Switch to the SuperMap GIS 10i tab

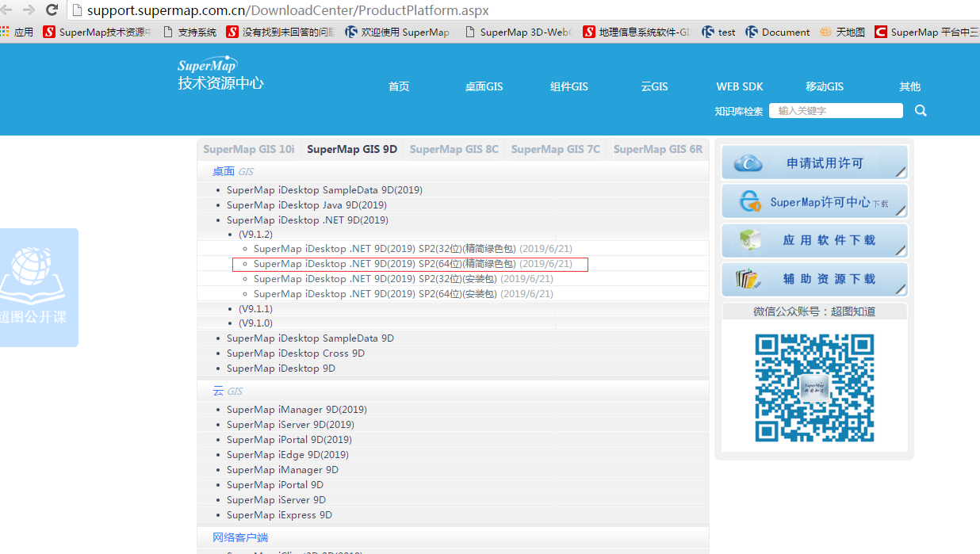(x=249, y=149)
